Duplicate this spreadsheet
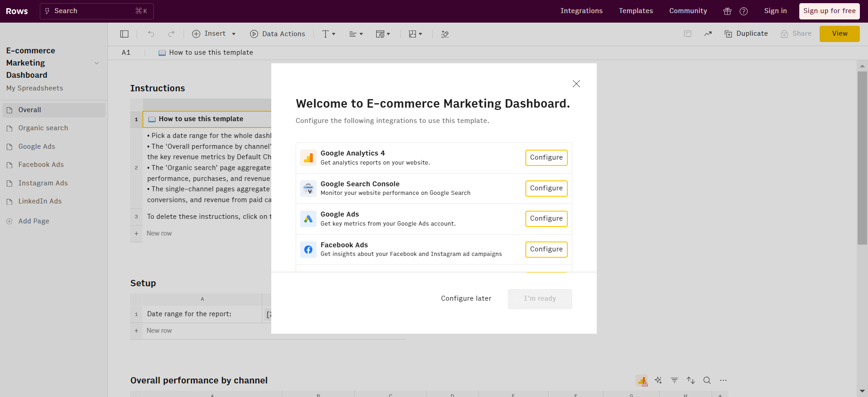The image size is (868, 397). (x=746, y=34)
